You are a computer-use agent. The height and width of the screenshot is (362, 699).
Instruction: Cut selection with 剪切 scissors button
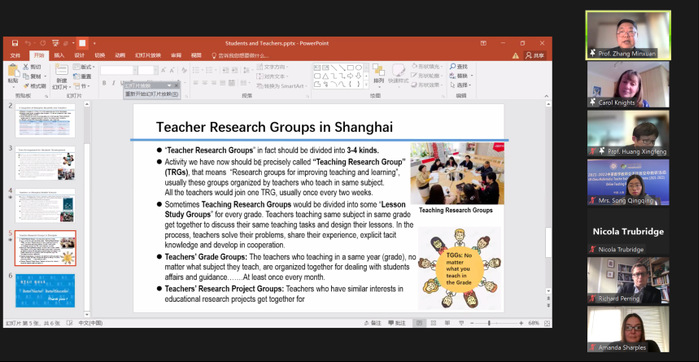32,67
